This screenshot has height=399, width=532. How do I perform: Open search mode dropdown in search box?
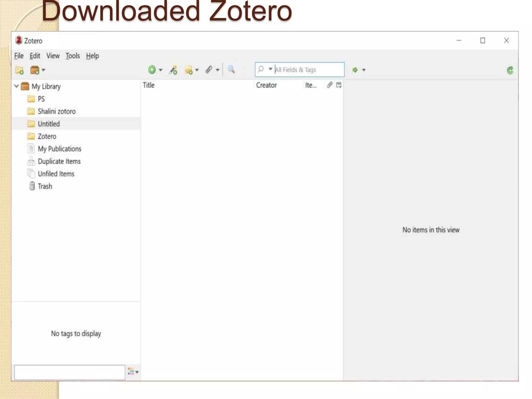(270, 69)
